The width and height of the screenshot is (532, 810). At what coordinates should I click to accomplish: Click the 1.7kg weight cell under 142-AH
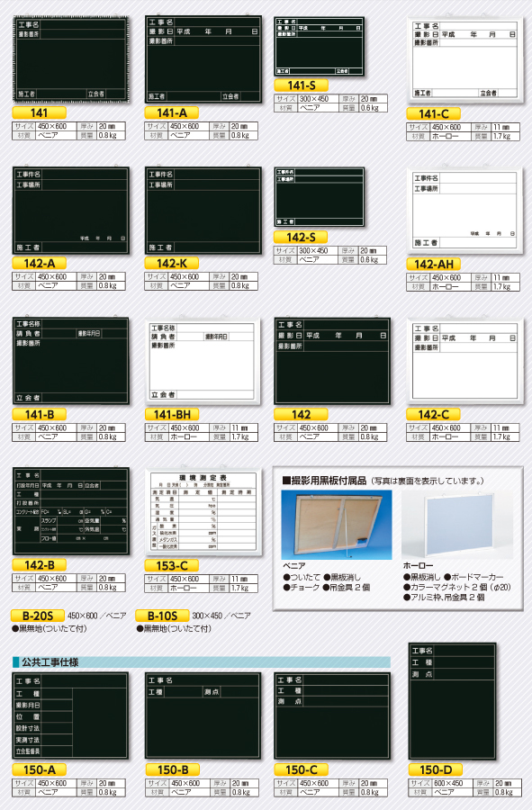click(x=504, y=287)
